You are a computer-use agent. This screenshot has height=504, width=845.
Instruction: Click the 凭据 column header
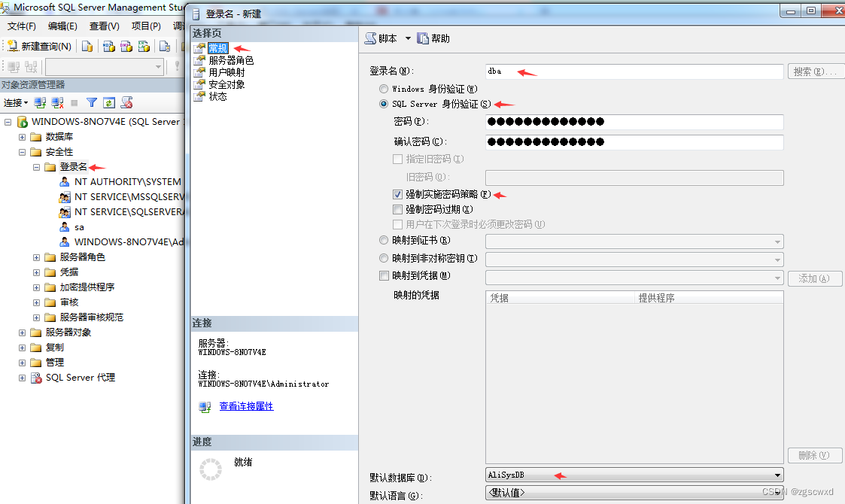tap(560, 298)
